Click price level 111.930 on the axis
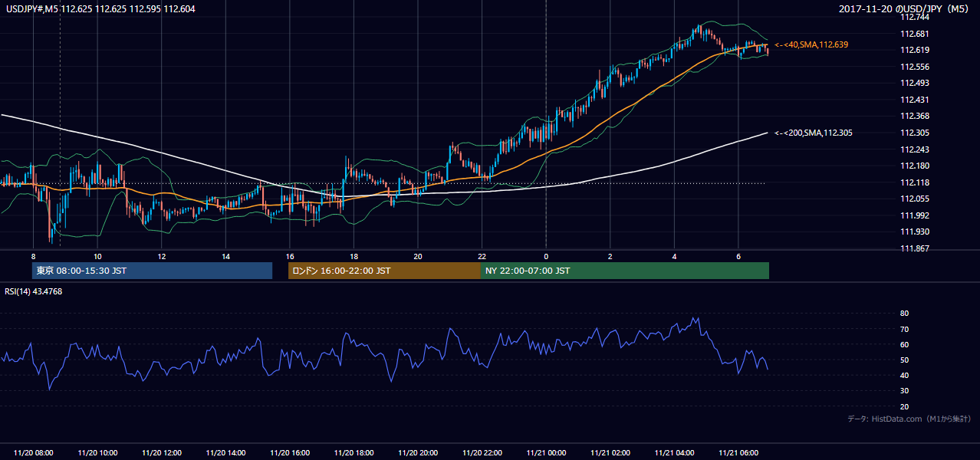Viewport: 980px width, 460px height. pyautogui.click(x=916, y=232)
